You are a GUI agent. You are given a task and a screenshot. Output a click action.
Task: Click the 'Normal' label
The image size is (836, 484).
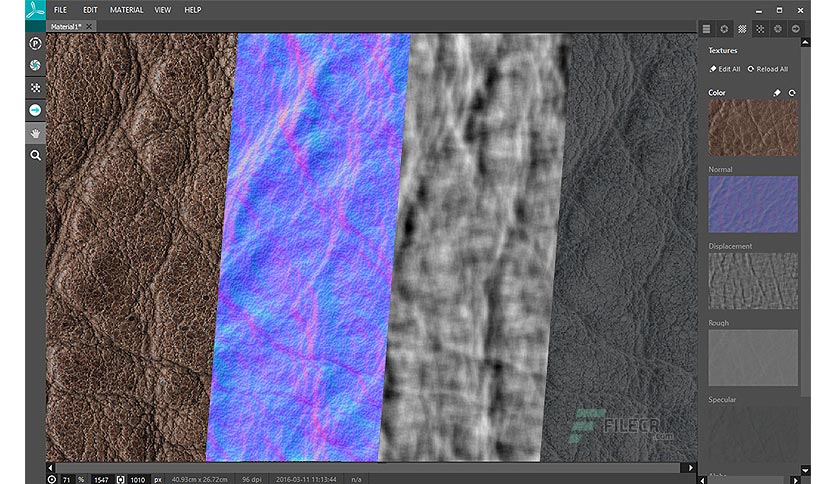pos(720,169)
